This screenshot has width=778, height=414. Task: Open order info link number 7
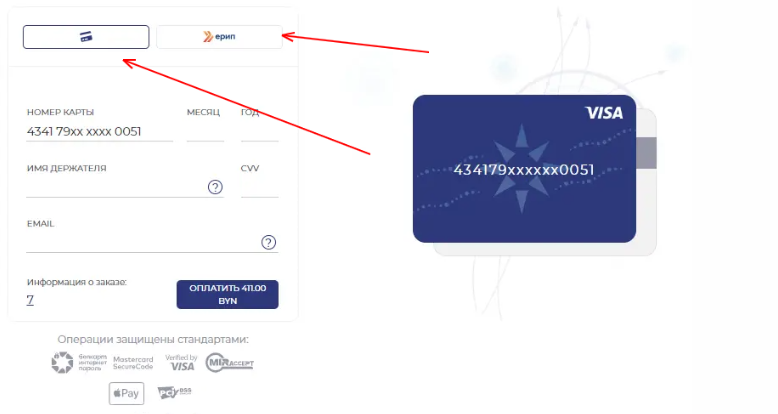point(30,300)
